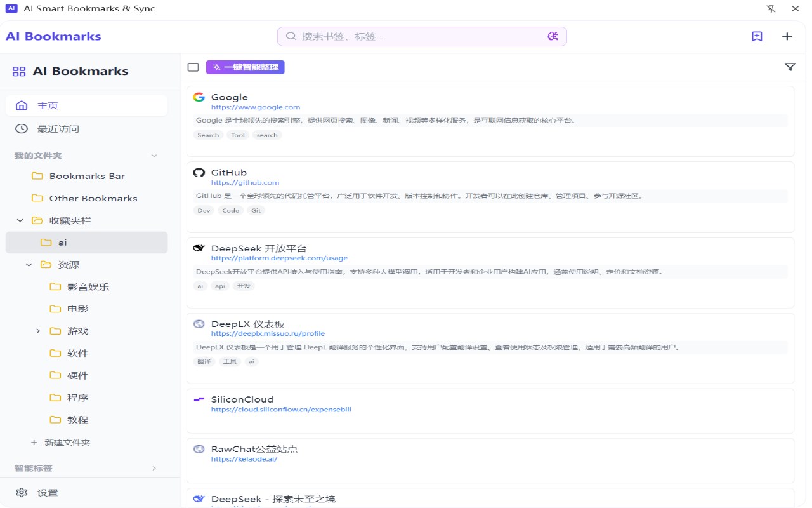812x508 pixels.
Task: Click the settings gear icon
Action: [22, 493]
